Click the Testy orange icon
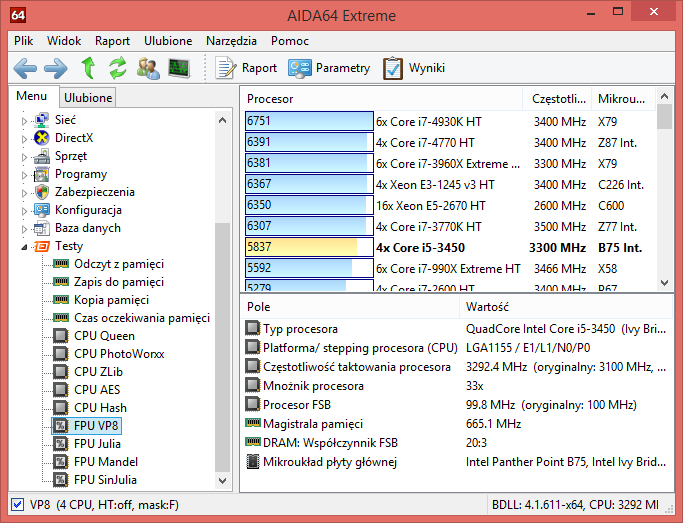 pos(42,246)
